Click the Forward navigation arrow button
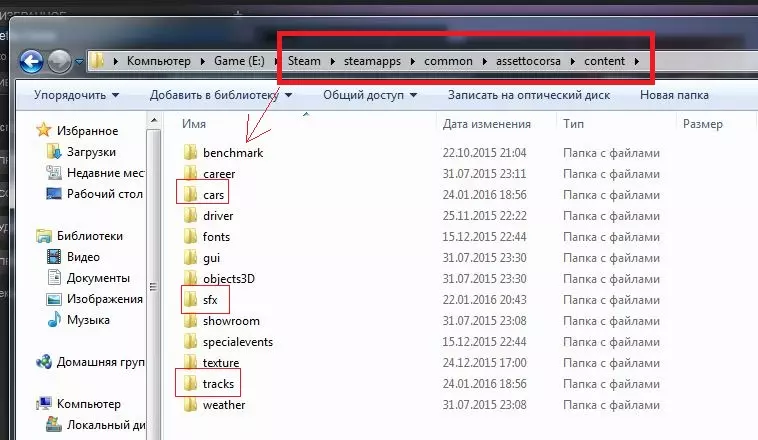The image size is (758, 440). pos(59,61)
